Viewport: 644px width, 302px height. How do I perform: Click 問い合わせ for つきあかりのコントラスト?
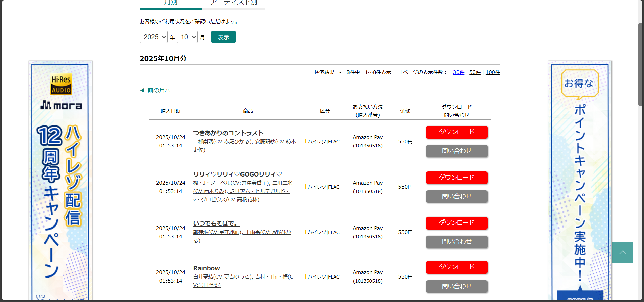pyautogui.click(x=457, y=151)
